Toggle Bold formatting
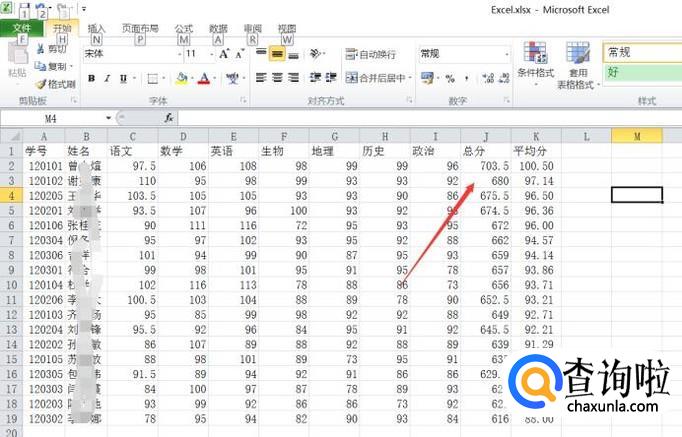Image resolution: width=682 pixels, height=437 pixels. coord(91,78)
